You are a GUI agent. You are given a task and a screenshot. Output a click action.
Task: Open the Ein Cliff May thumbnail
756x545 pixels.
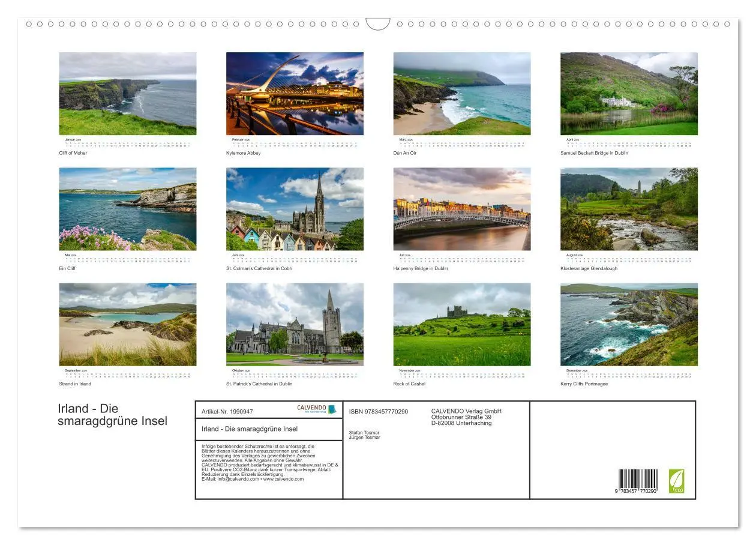coord(128,208)
